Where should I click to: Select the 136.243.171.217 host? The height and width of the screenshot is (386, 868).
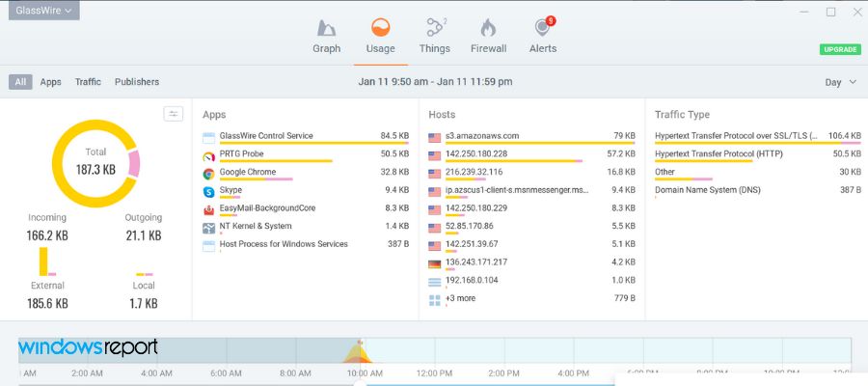point(532,263)
